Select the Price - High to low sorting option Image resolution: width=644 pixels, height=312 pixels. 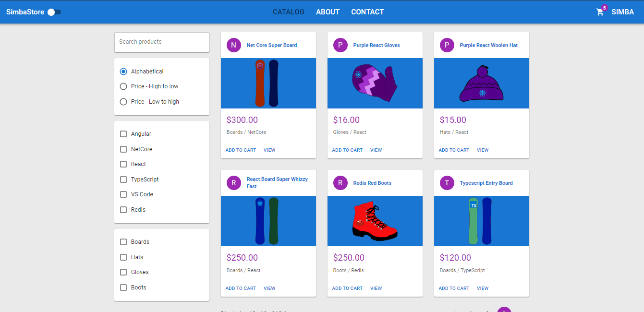pyautogui.click(x=123, y=86)
